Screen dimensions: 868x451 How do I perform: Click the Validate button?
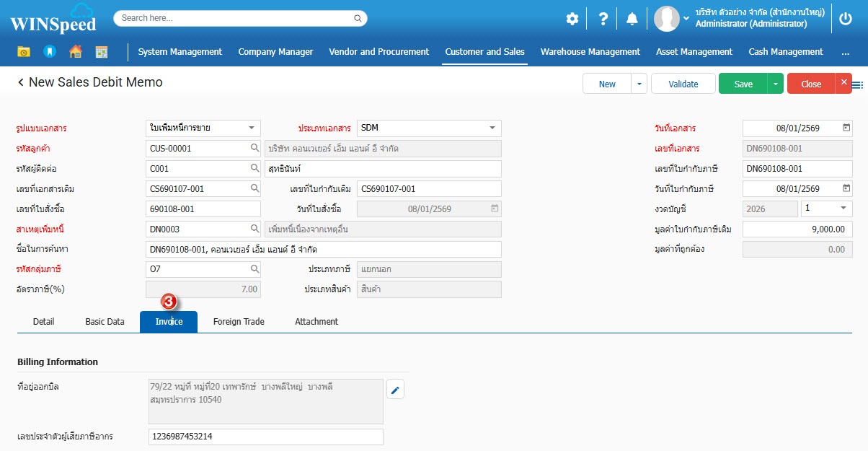click(683, 84)
